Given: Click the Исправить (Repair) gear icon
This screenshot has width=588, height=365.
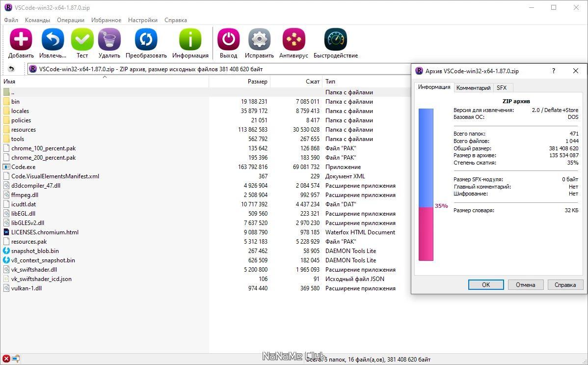Looking at the screenshot, I should point(259,40).
